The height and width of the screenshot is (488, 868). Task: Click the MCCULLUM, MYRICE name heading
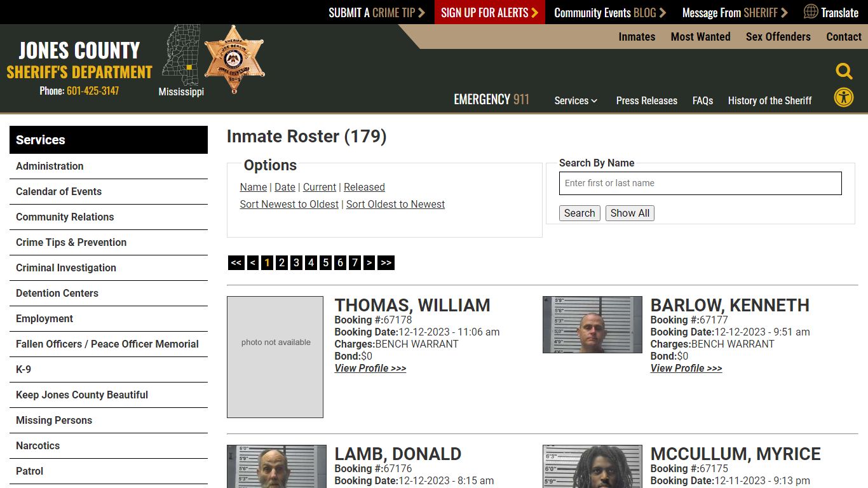click(x=735, y=454)
